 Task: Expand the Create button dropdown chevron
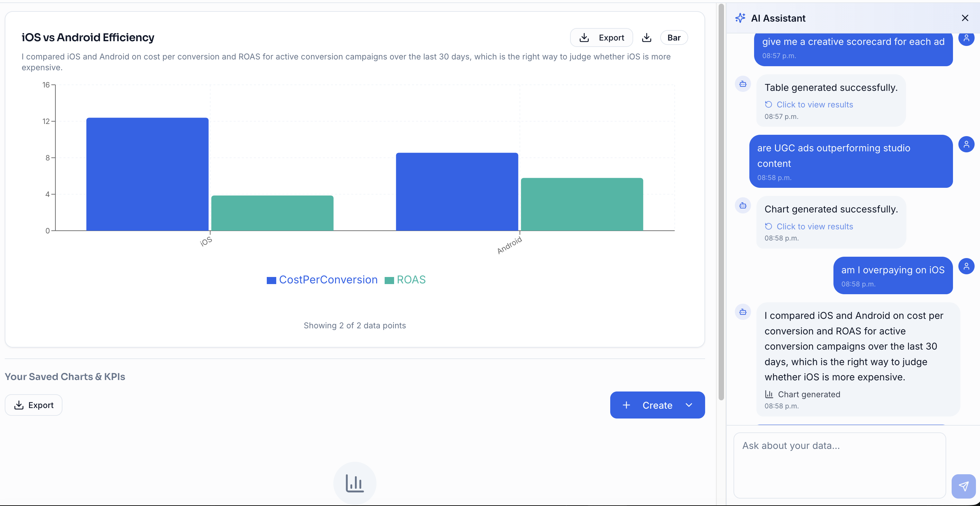[x=689, y=405]
